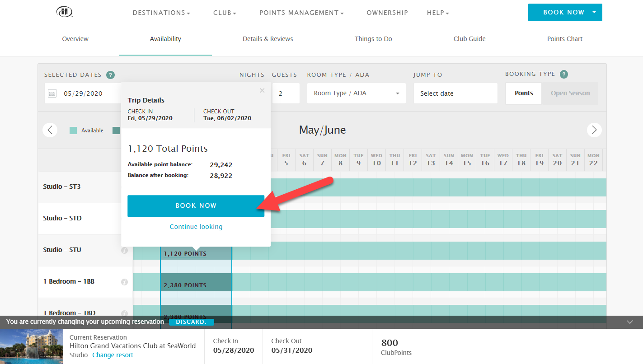Click the Available legend swatch

(73, 131)
